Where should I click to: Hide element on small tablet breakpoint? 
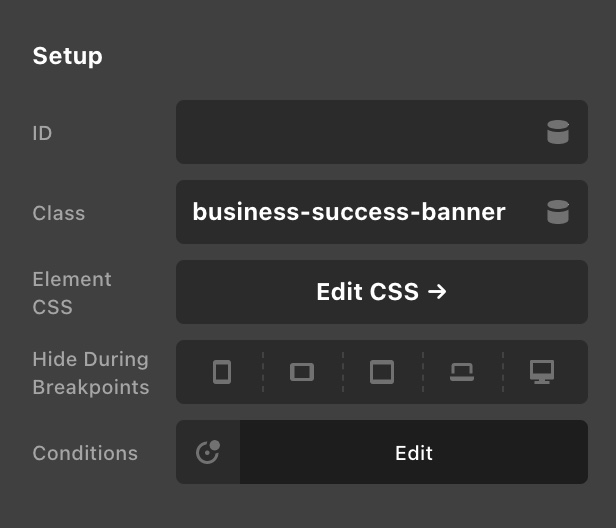pos(302,372)
